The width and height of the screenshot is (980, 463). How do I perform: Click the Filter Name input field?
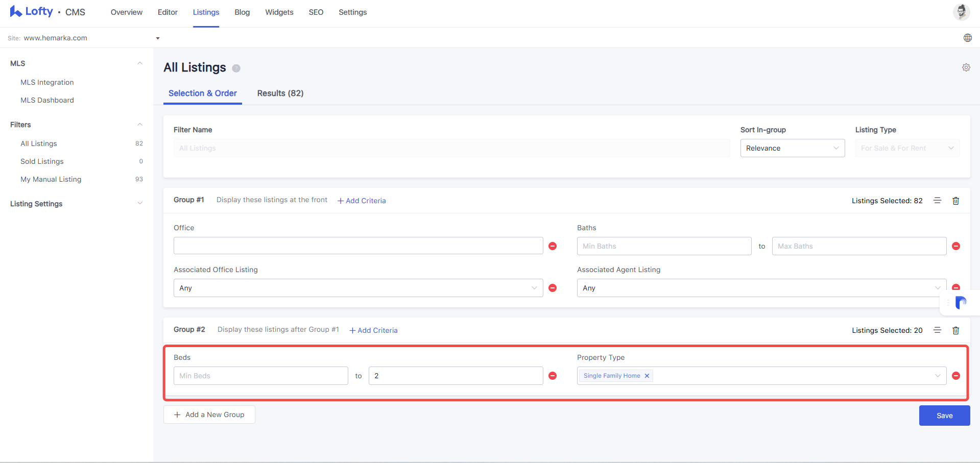tap(451, 148)
